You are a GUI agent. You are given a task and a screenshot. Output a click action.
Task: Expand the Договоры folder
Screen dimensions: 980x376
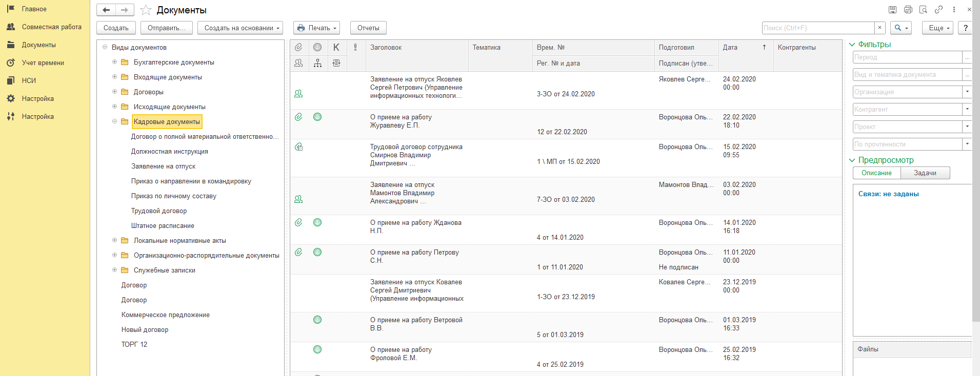coord(114,92)
